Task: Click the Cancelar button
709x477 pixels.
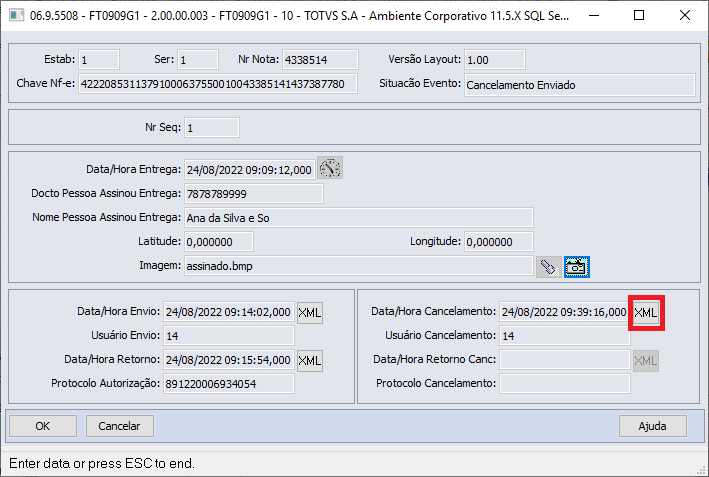Action: 120,426
